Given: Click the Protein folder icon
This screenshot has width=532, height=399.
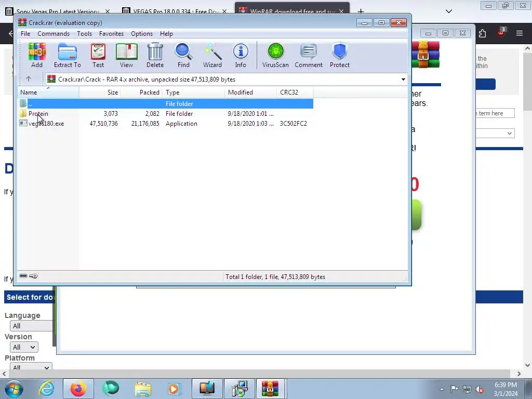Looking at the screenshot, I should [x=23, y=113].
